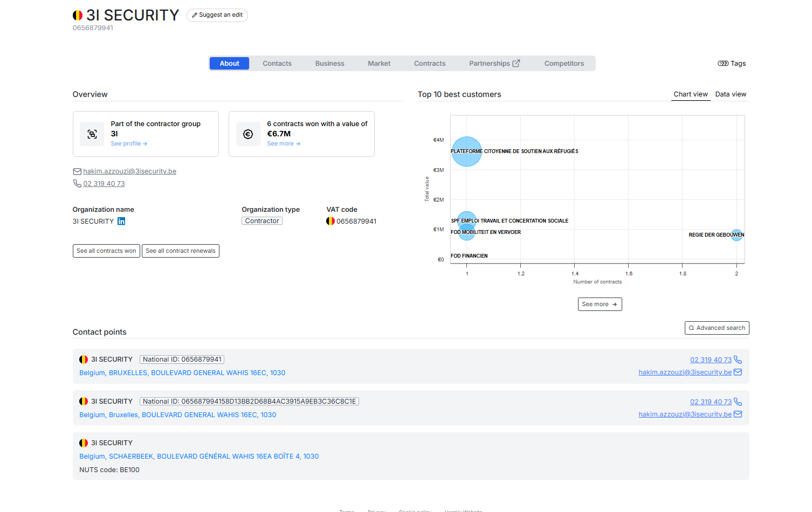Click the Suggest an edit button
This screenshot has height=512, width=812.
point(217,15)
